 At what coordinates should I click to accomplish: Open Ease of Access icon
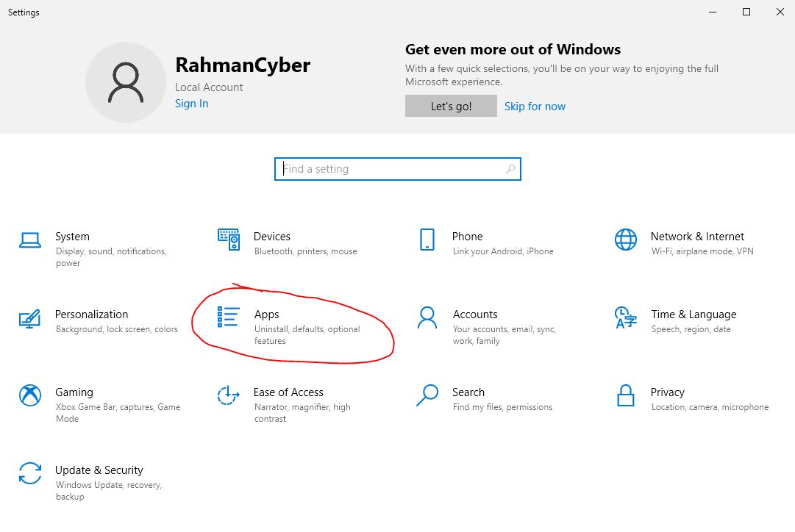click(229, 395)
